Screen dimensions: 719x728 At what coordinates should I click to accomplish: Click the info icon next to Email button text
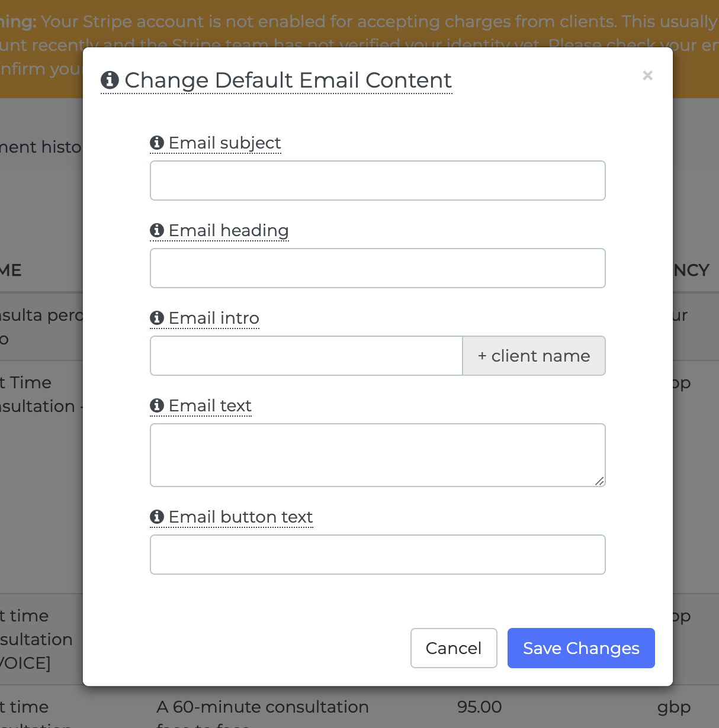157,517
